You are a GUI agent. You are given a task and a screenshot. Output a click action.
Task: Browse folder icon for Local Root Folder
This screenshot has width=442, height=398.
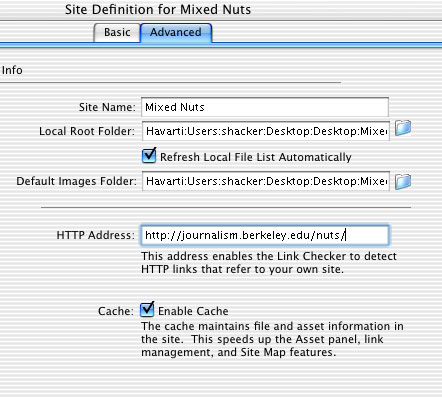point(403,128)
